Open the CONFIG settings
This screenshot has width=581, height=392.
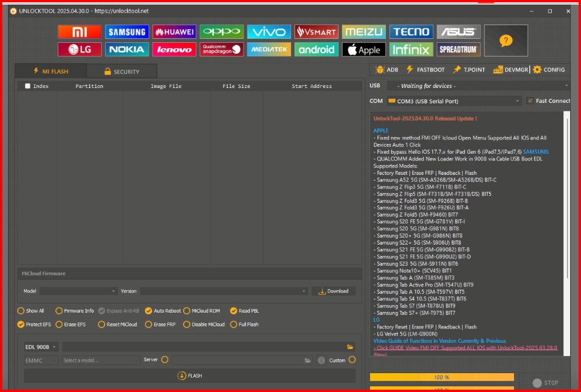[549, 70]
